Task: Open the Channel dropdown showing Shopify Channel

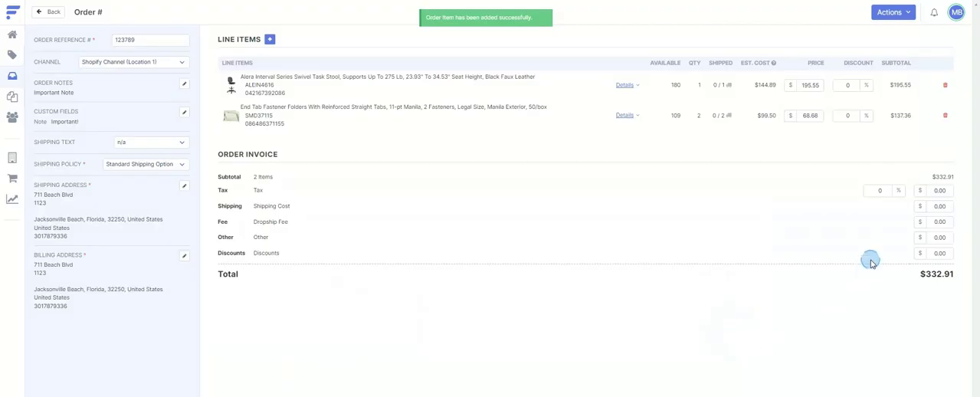Action: click(x=133, y=62)
